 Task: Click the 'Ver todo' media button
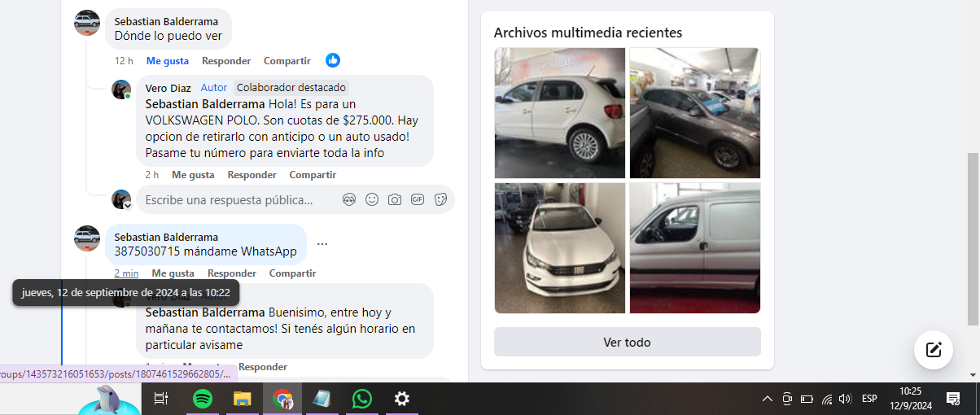pyautogui.click(x=628, y=342)
